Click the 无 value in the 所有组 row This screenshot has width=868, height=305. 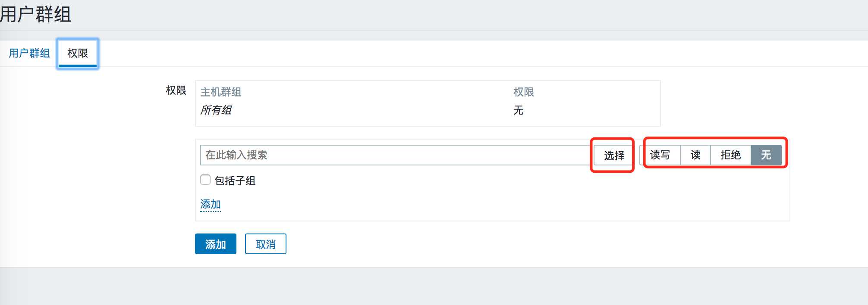click(x=519, y=110)
